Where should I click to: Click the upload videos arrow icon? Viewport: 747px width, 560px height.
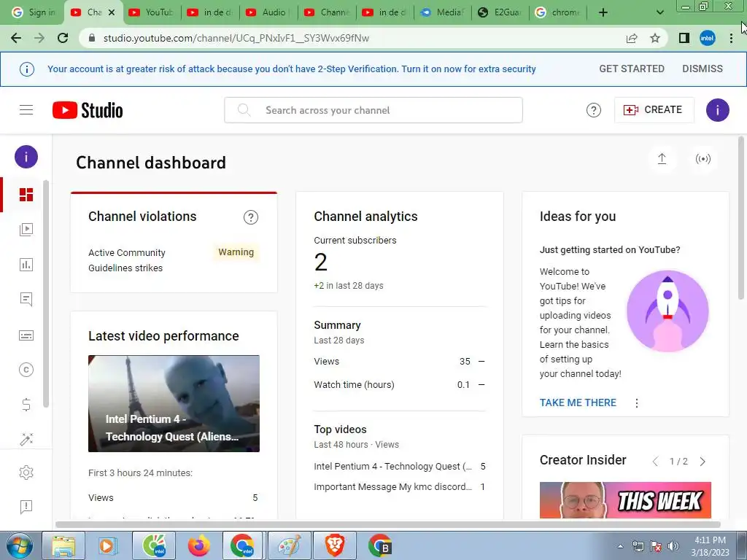662,158
